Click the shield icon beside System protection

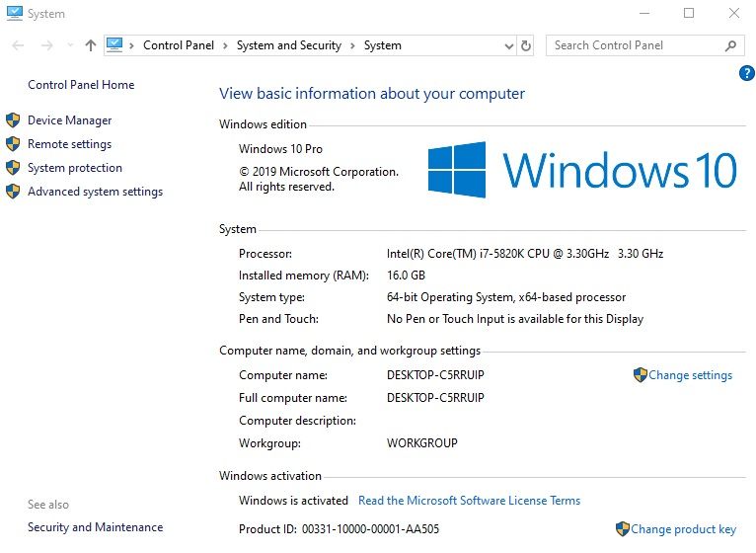(x=13, y=168)
